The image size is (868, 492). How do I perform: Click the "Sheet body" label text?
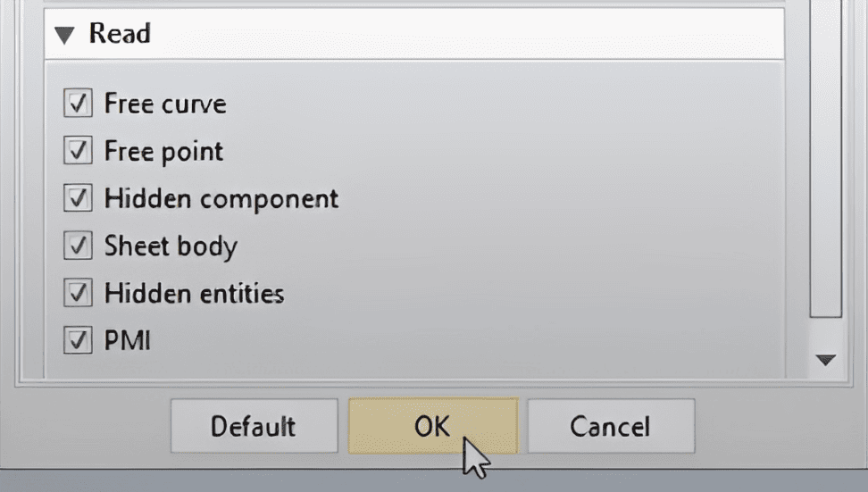coord(171,246)
